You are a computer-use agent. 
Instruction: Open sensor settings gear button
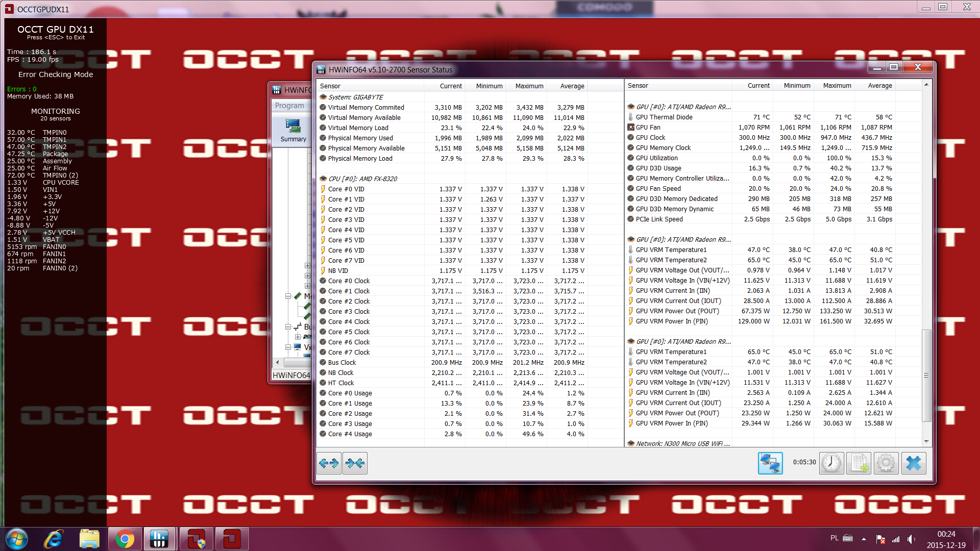pyautogui.click(x=886, y=463)
